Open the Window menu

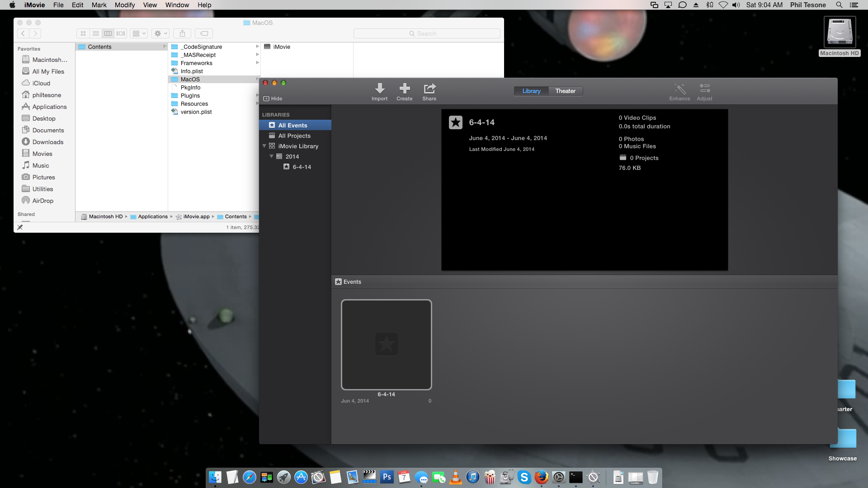click(177, 5)
